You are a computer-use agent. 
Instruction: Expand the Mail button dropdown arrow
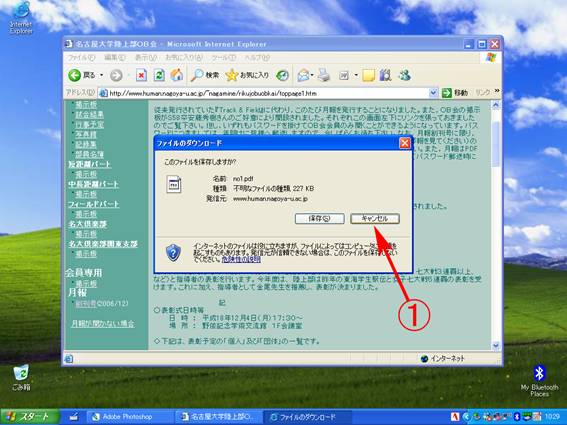(x=312, y=75)
